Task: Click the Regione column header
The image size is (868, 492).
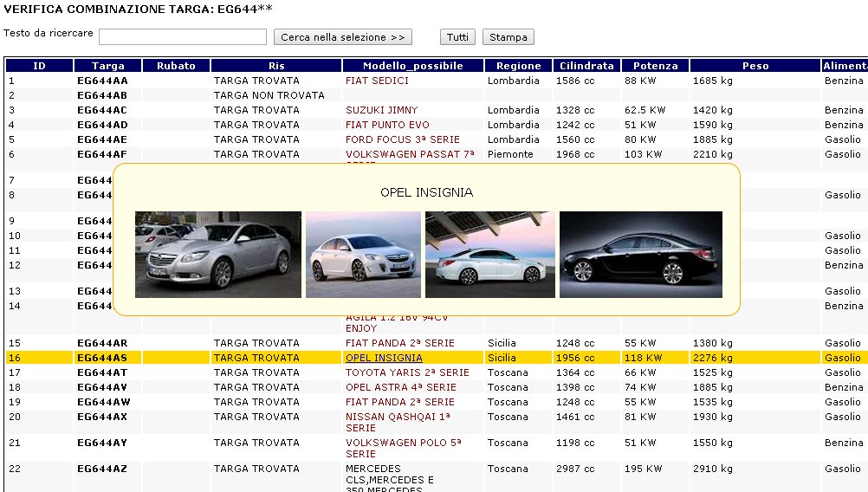Action: pyautogui.click(x=518, y=66)
